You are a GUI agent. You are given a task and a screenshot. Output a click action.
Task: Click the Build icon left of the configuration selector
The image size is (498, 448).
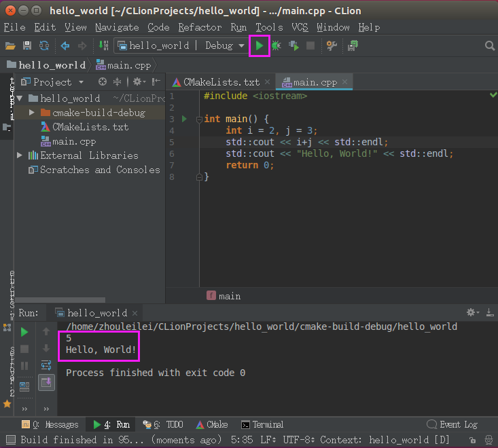[x=103, y=46]
